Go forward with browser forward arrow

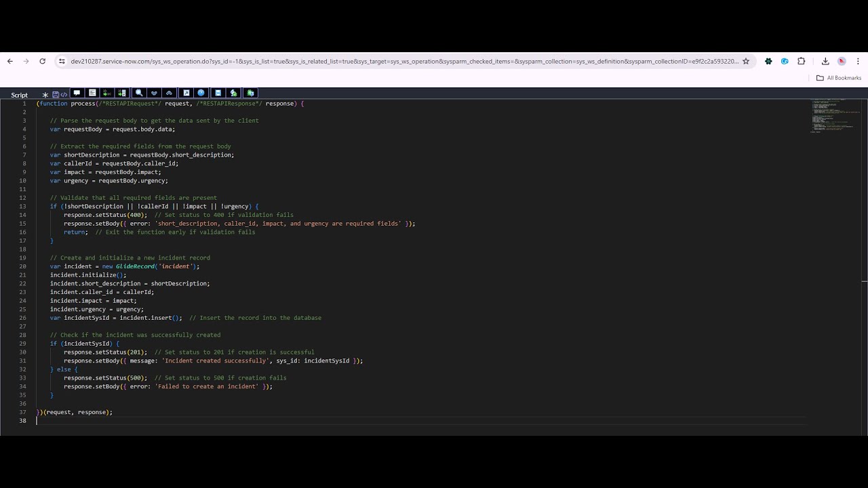click(26, 61)
